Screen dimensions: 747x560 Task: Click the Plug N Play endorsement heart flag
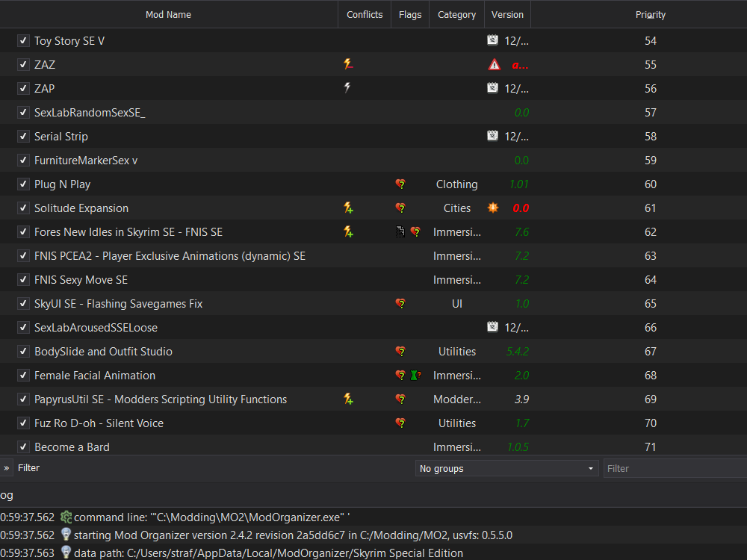click(x=400, y=184)
